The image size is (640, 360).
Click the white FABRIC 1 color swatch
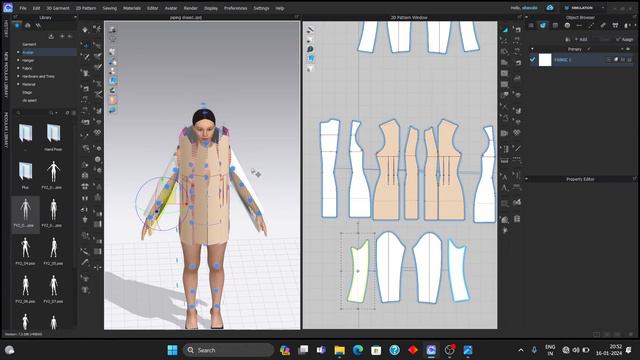coord(545,60)
